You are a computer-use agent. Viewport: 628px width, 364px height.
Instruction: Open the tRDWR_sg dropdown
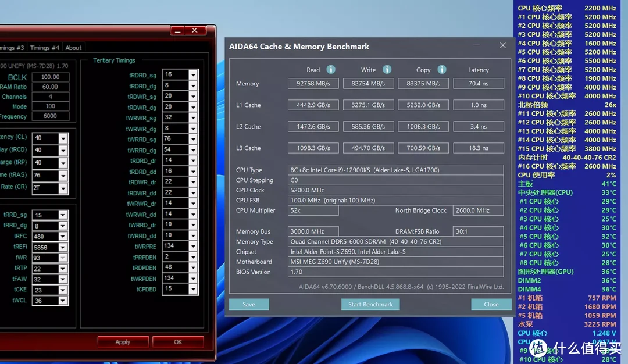193,97
